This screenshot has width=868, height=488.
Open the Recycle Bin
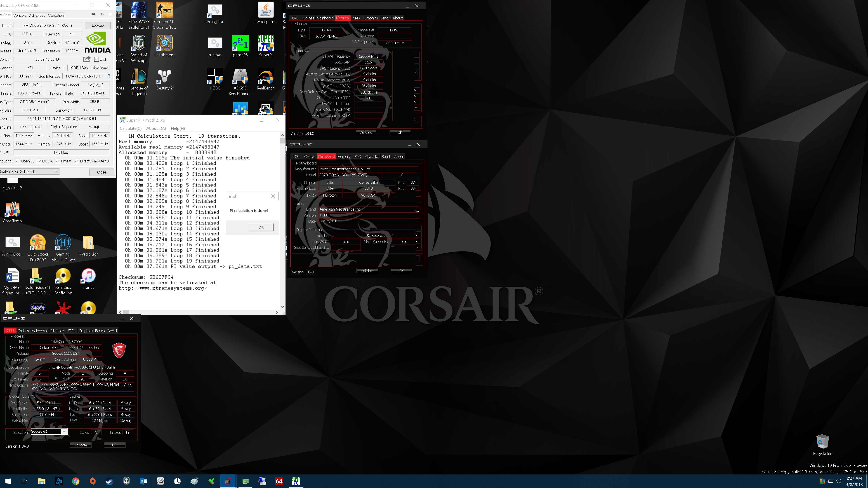(x=823, y=445)
